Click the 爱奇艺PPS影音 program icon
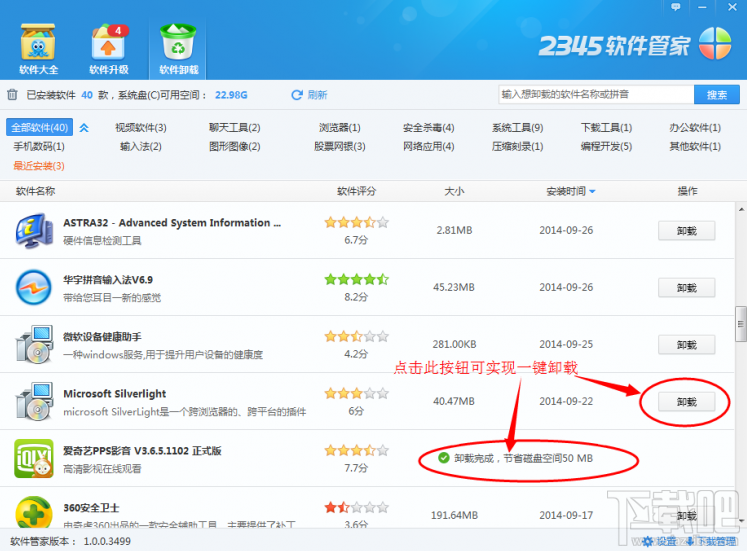The height and width of the screenshot is (551, 747). (34, 459)
